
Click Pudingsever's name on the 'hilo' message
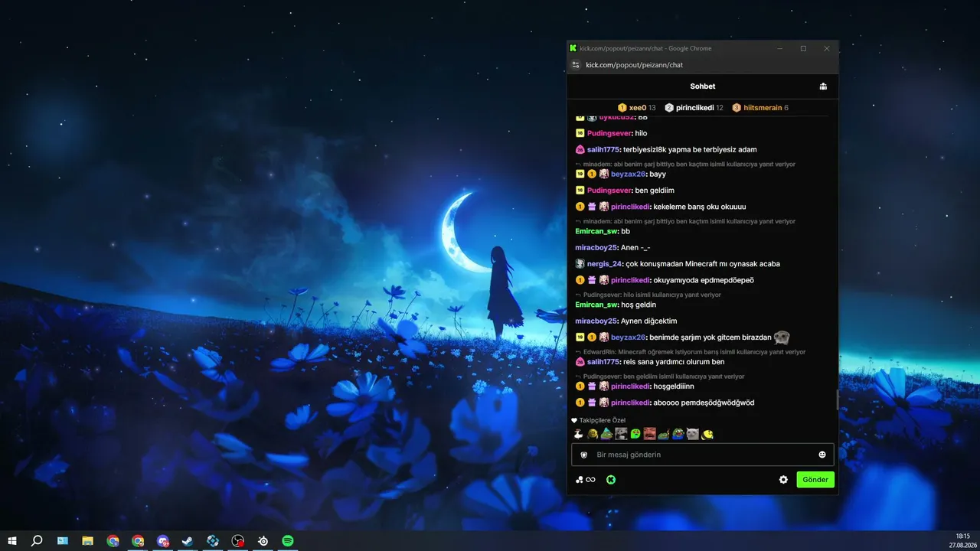609,133
